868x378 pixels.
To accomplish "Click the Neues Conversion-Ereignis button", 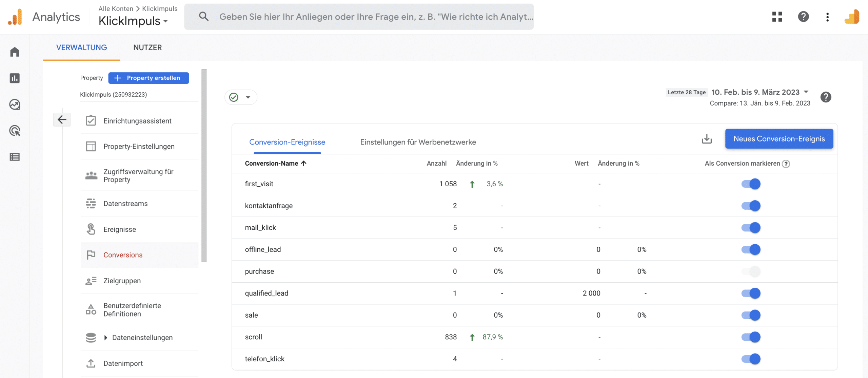I will 779,139.
